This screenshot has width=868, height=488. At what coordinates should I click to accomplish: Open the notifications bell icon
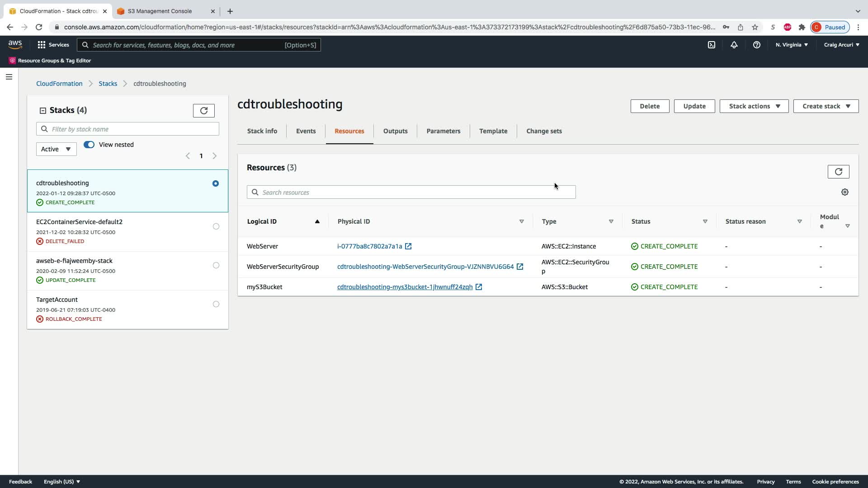coord(734,45)
